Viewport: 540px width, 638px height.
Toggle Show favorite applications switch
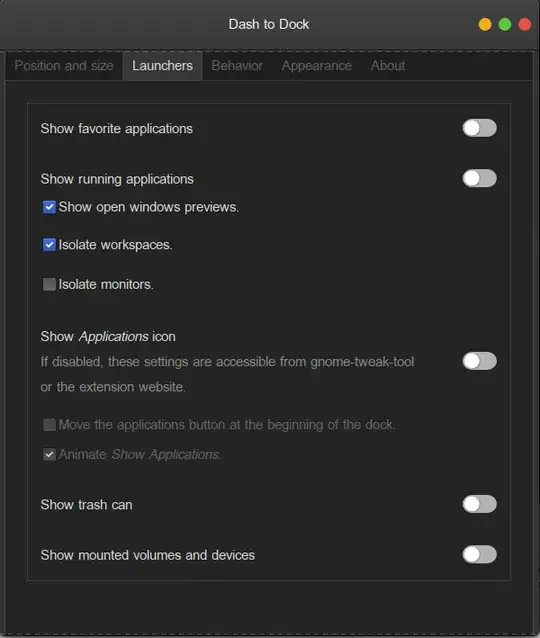(479, 128)
